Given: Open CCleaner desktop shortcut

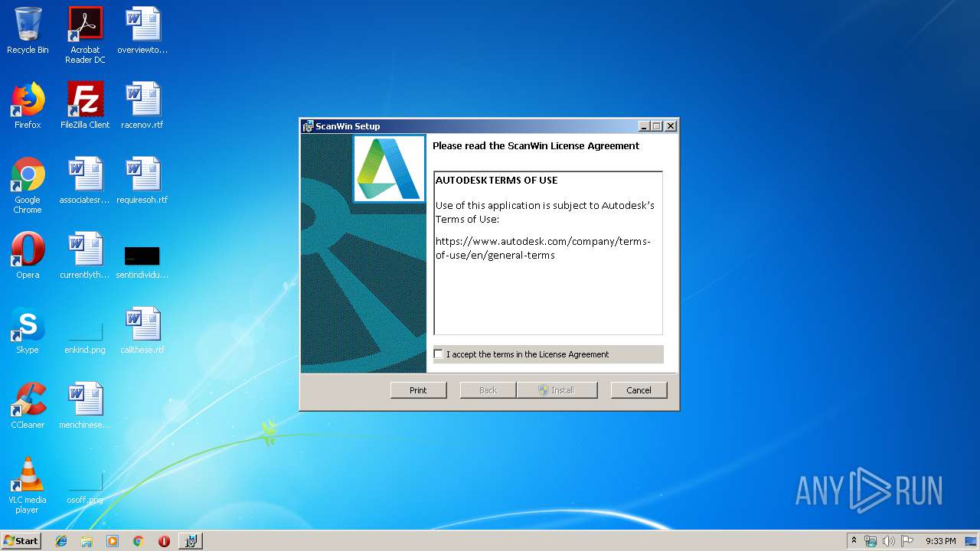Looking at the screenshot, I should [28, 406].
